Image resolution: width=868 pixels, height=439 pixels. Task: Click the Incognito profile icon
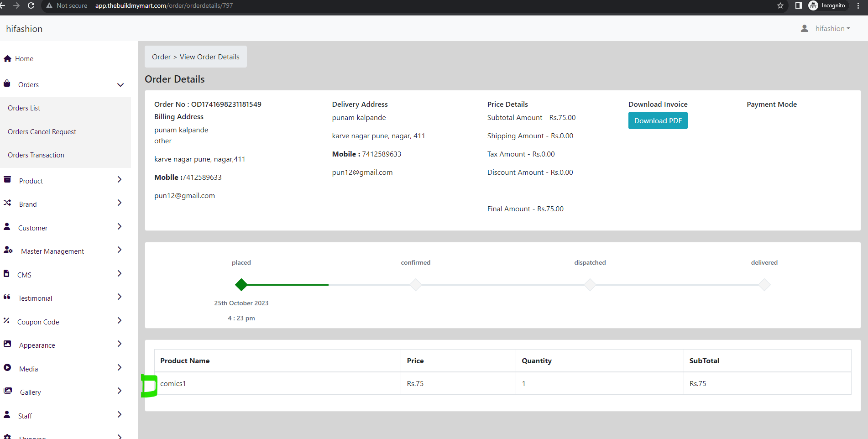pos(813,5)
